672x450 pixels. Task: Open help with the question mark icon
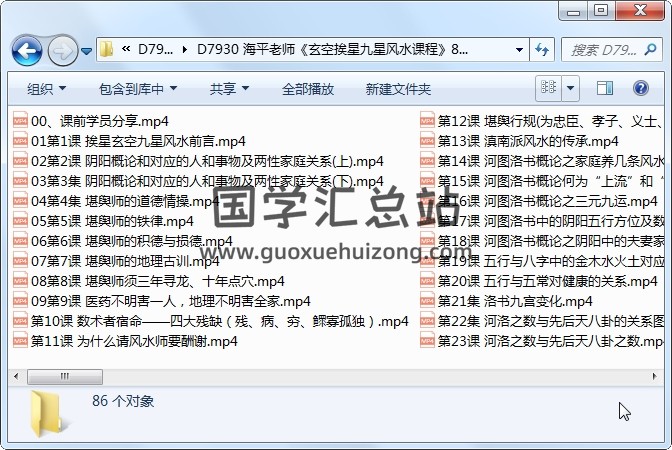point(641,88)
